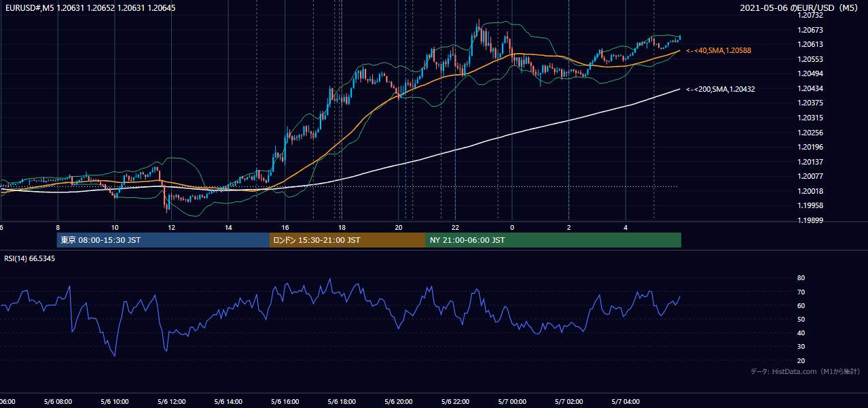Click hour label 18 on candlestick time axis

coord(342,227)
